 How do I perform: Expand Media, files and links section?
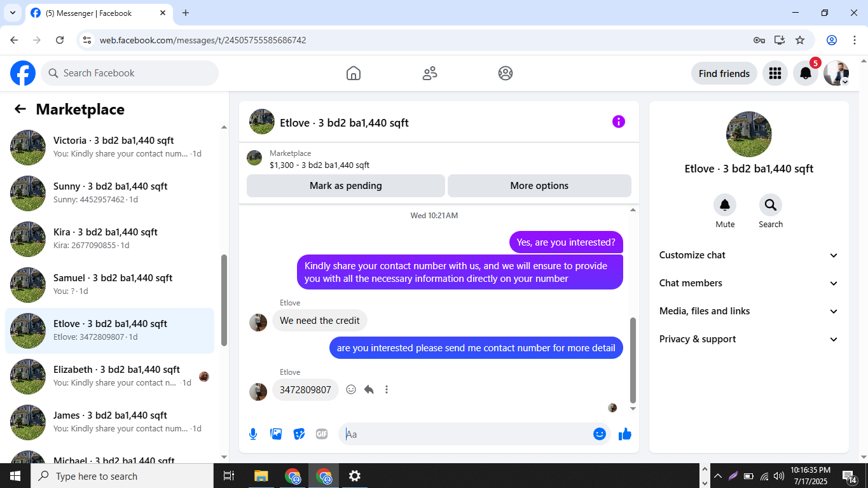tap(749, 311)
